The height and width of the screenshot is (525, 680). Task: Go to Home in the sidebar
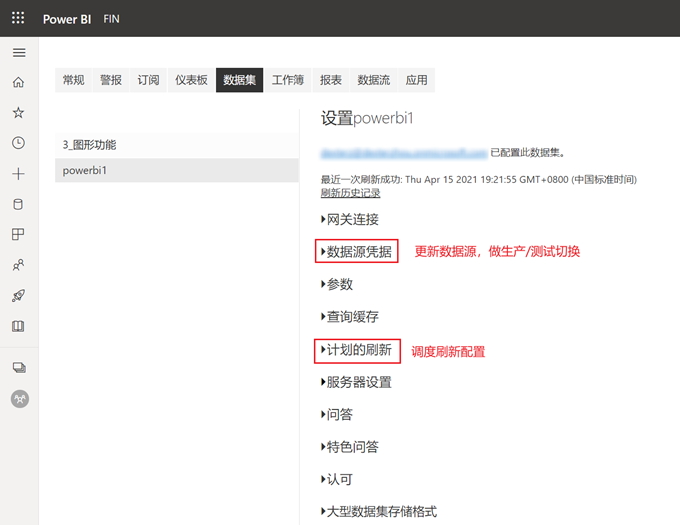(x=18, y=82)
